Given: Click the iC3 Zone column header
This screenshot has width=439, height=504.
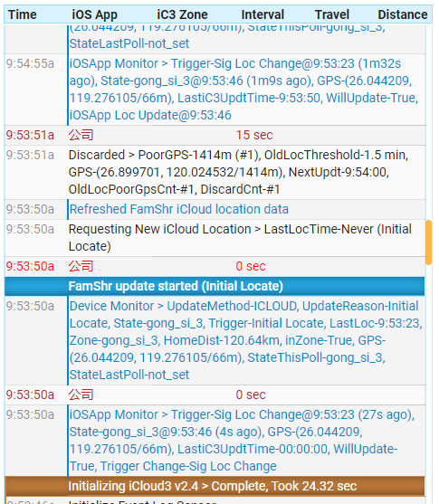Looking at the screenshot, I should point(182,14).
